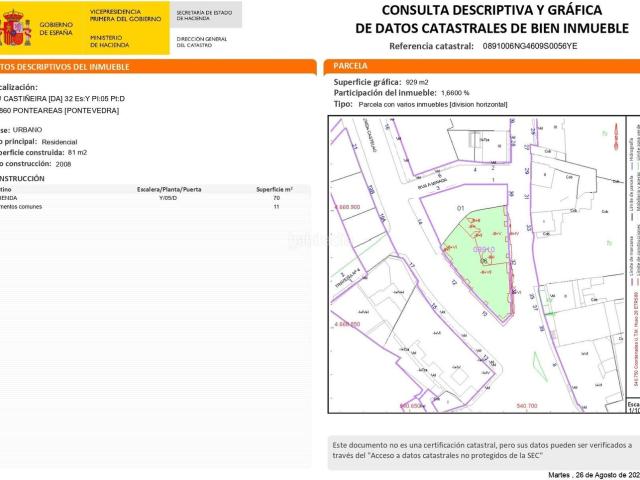The image size is (640, 480).
Task: Click the 'Superficie gráfica:' label
Action: 367,82
